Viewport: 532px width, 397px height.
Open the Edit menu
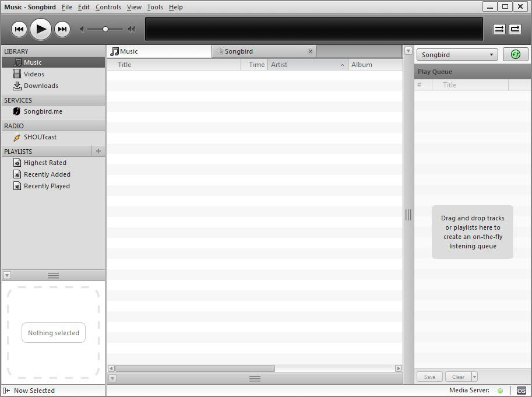coord(83,7)
